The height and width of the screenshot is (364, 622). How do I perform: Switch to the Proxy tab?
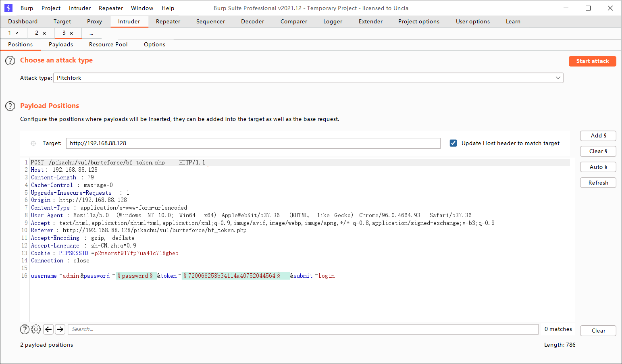pyautogui.click(x=95, y=21)
